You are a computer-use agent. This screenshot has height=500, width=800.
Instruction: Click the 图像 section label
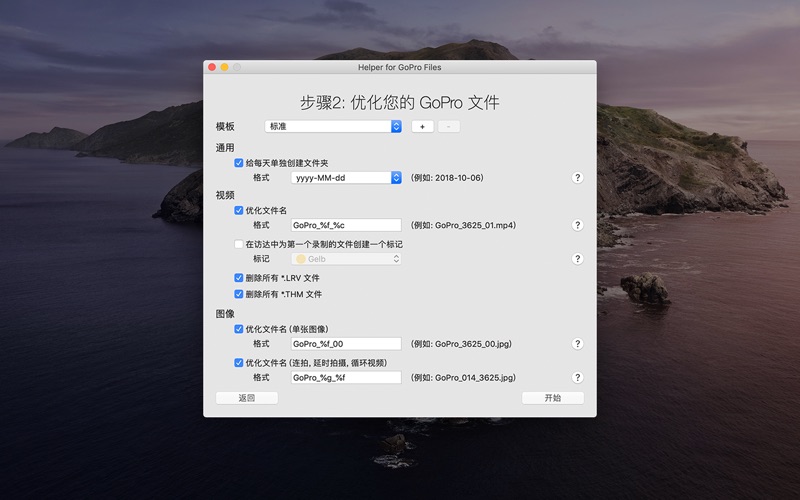coord(225,314)
